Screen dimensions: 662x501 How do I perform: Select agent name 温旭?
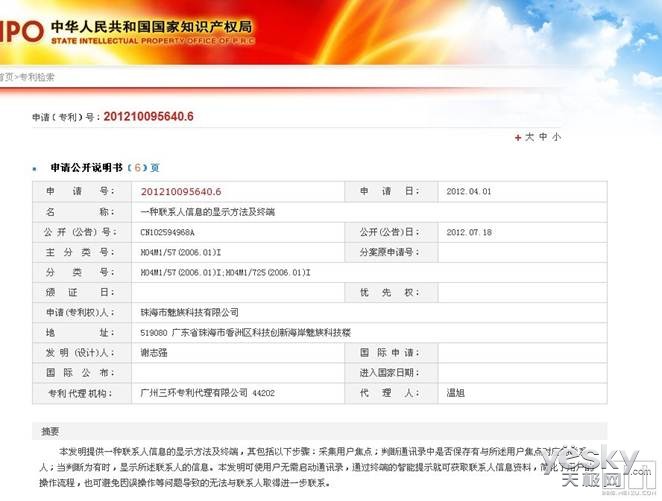[456, 393]
